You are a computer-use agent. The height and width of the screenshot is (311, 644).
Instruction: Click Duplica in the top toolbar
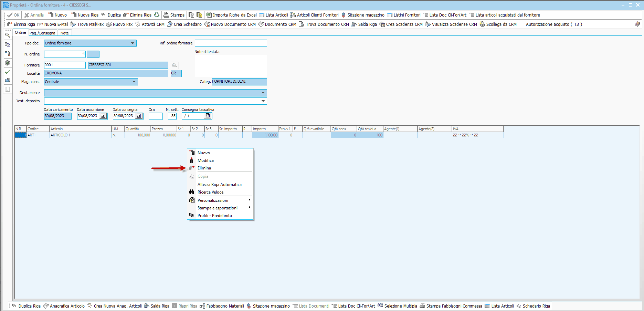pyautogui.click(x=111, y=15)
